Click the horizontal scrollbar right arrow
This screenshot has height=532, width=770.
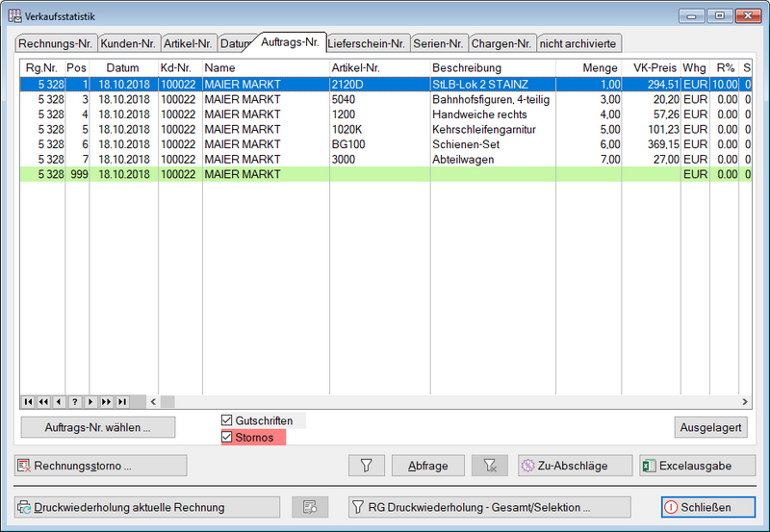744,401
